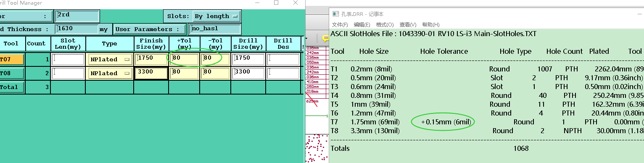
Task: Open Notepad 帮助(H) menu
Action: [430, 25]
